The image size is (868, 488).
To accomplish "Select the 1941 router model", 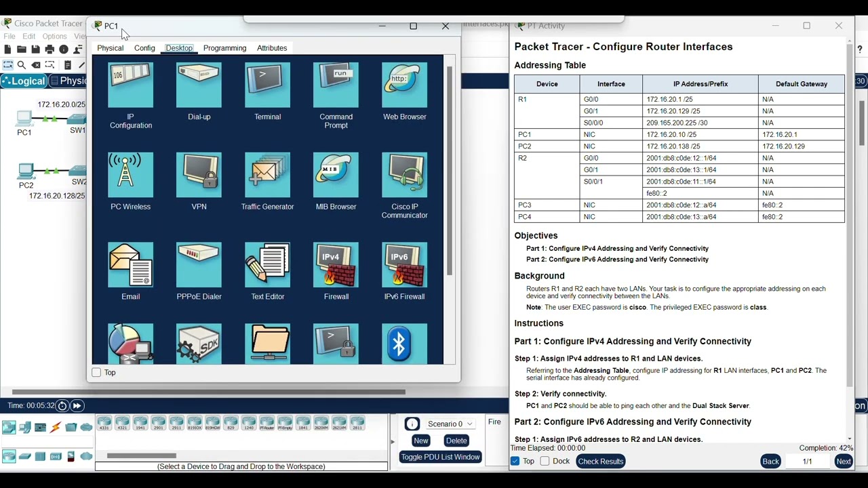I will pos(141,423).
